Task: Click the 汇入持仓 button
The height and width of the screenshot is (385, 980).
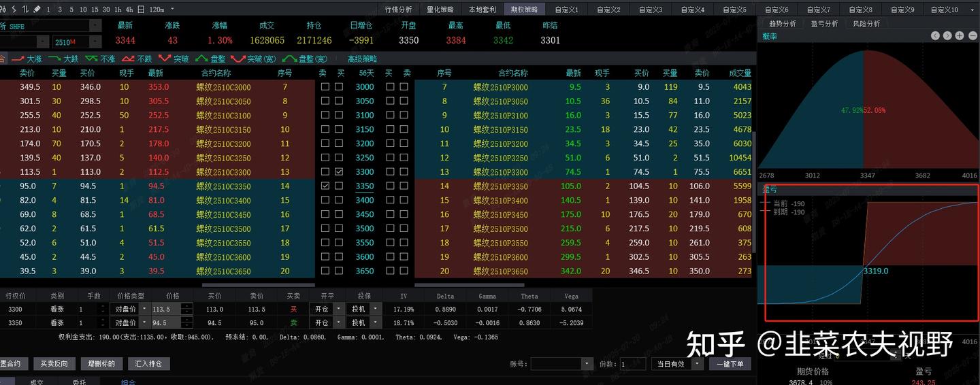Action: [148, 364]
